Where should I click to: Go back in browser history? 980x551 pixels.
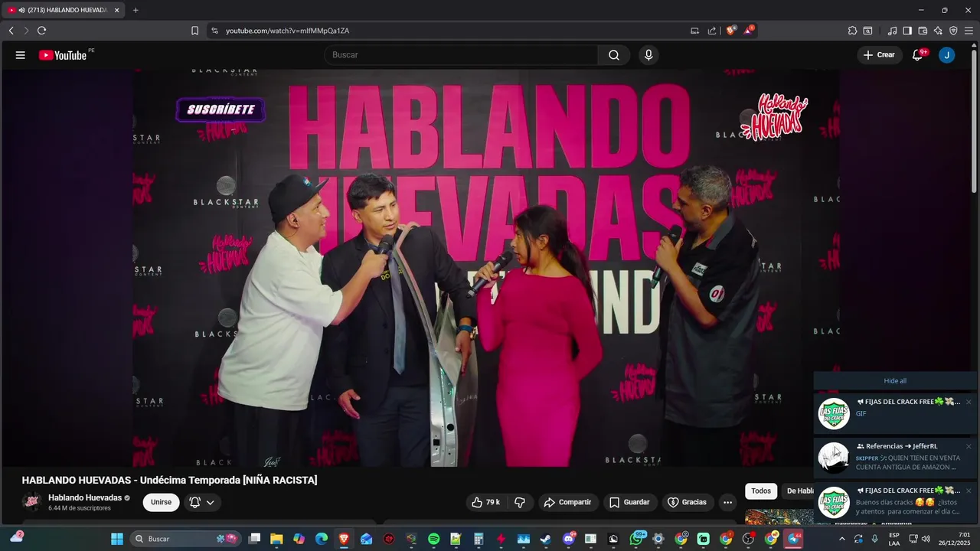pyautogui.click(x=11, y=31)
